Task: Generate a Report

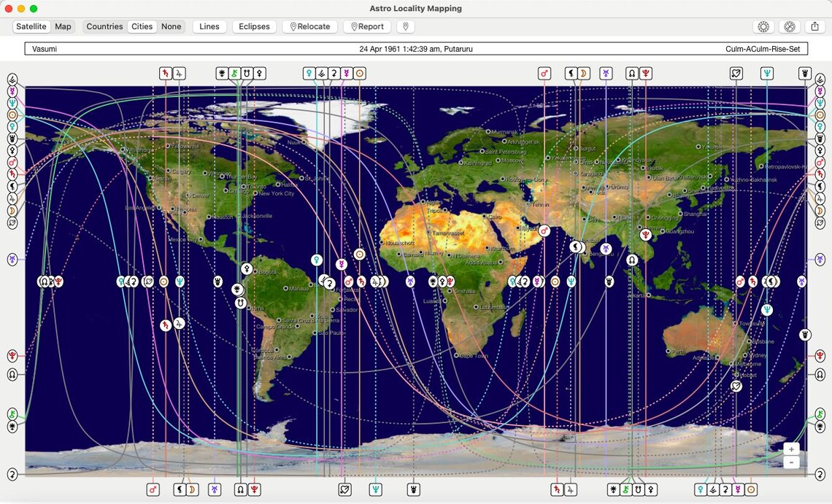Action: (367, 26)
